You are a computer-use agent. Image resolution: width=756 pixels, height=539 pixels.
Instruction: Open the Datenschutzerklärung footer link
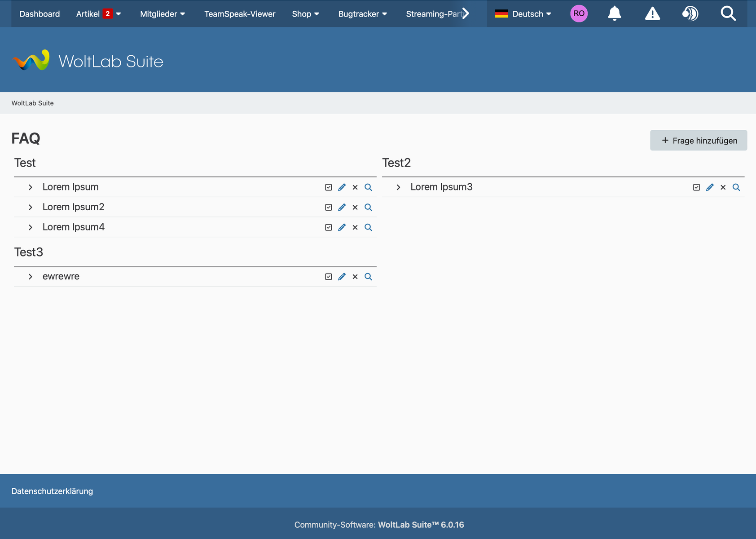pyautogui.click(x=52, y=491)
